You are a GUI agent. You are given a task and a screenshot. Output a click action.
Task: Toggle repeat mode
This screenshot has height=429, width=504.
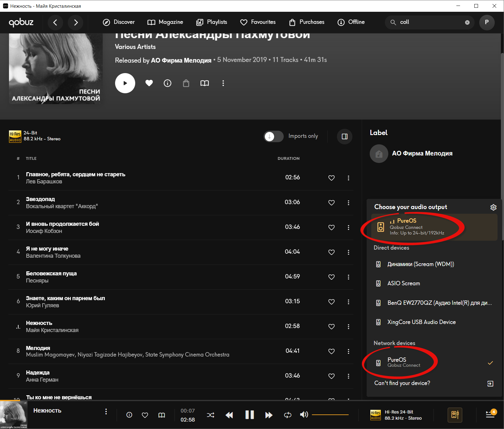point(288,415)
